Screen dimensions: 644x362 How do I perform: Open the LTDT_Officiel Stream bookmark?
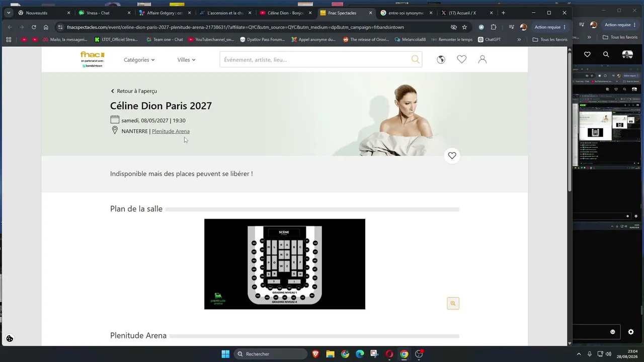[x=116, y=39]
